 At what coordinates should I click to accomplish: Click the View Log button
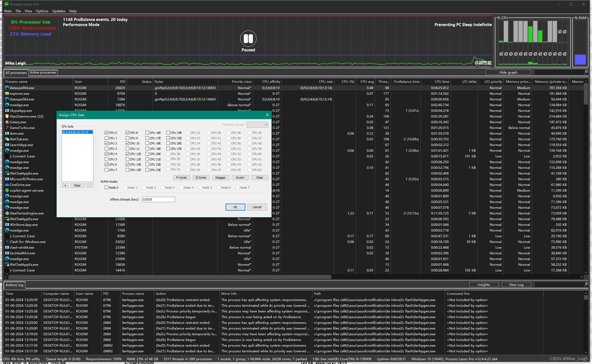[x=516, y=284]
